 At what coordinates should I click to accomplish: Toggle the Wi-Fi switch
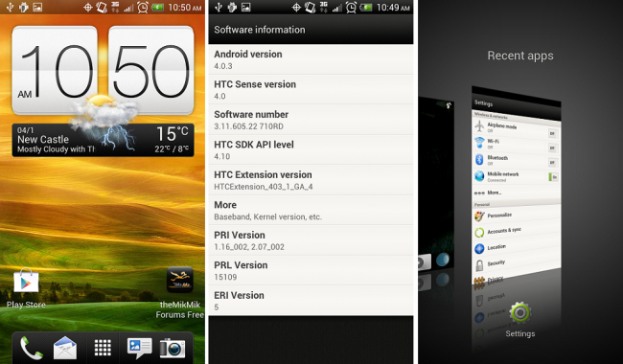point(552,148)
